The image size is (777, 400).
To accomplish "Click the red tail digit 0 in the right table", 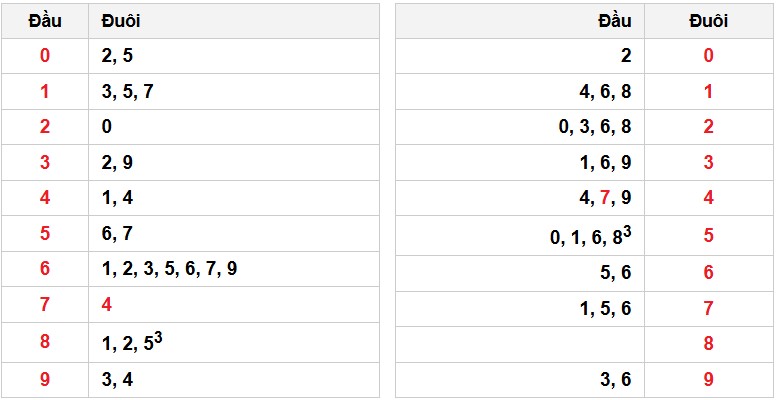I will click(x=708, y=56).
